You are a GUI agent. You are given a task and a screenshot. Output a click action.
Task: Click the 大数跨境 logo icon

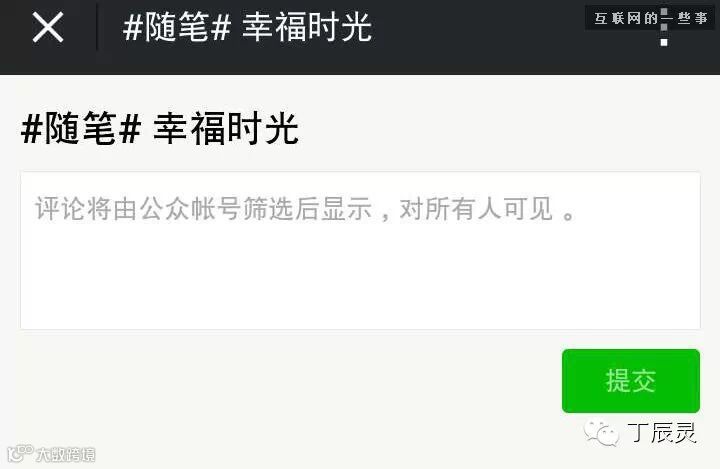[x=20, y=453]
